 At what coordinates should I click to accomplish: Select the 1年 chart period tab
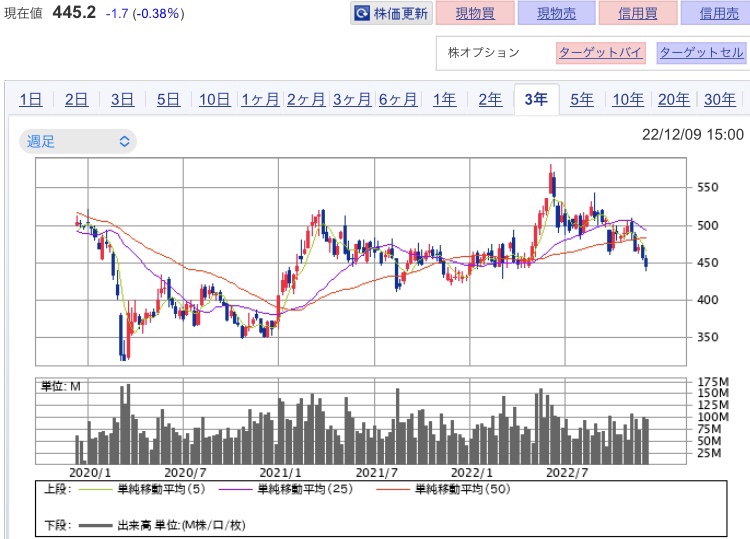[x=444, y=99]
